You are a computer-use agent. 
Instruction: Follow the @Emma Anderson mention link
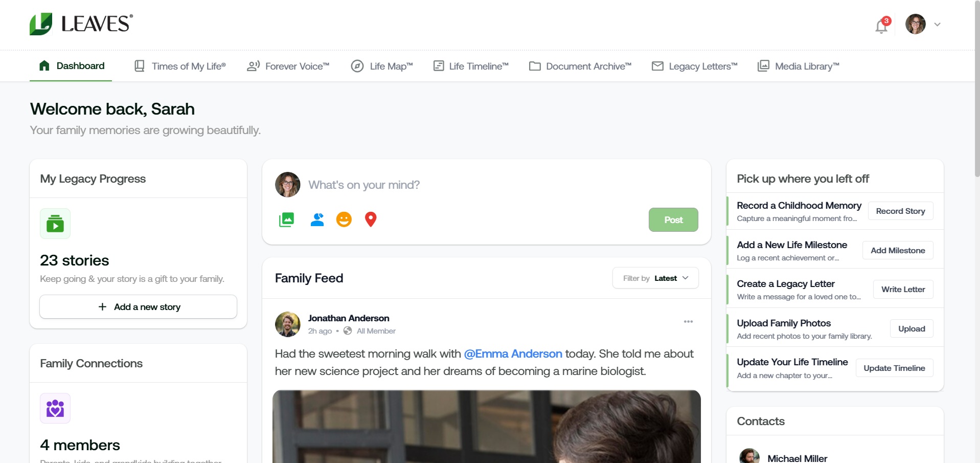(513, 354)
